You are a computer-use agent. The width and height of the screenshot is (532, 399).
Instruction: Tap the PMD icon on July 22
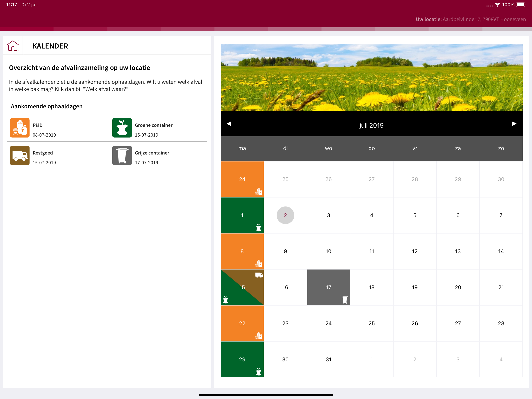click(259, 336)
